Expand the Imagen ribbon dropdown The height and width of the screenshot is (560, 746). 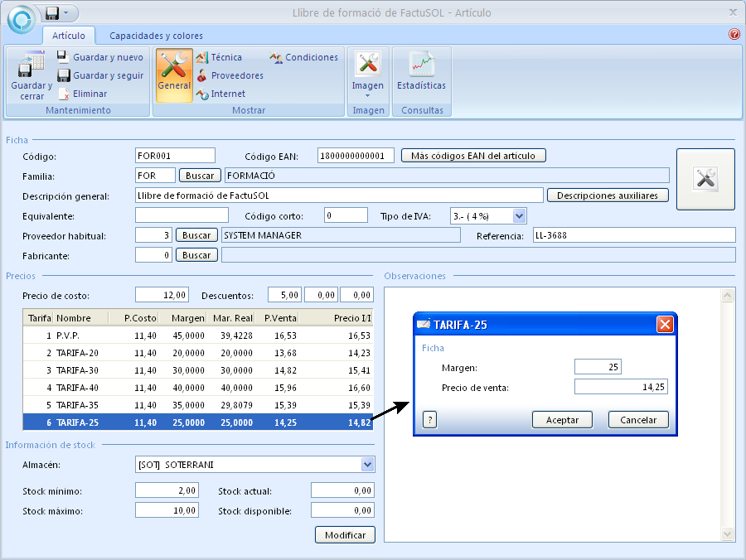click(368, 94)
